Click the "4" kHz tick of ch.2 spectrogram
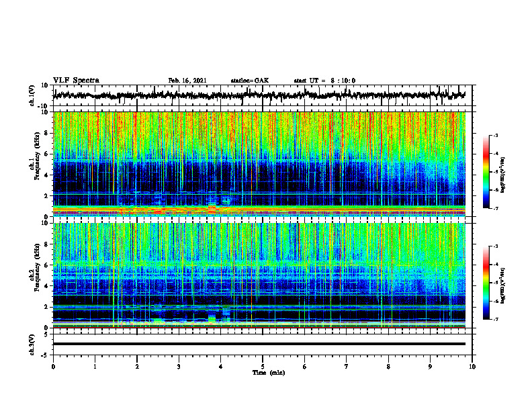This screenshot has height=411, width=532. (46, 286)
